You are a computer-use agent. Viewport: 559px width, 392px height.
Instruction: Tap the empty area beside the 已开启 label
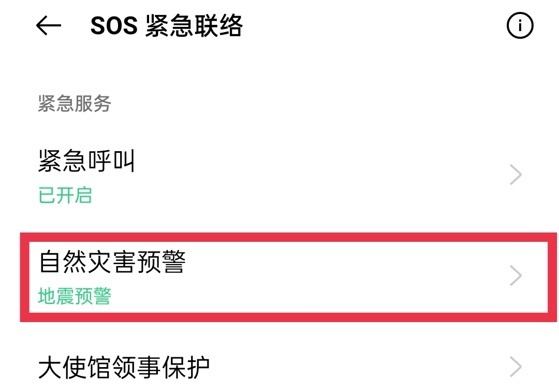tap(285, 195)
